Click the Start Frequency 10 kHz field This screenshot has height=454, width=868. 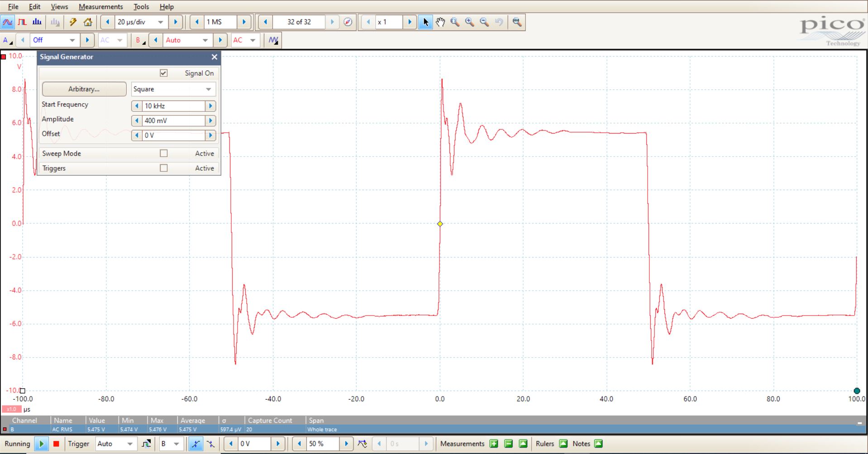[x=174, y=106]
